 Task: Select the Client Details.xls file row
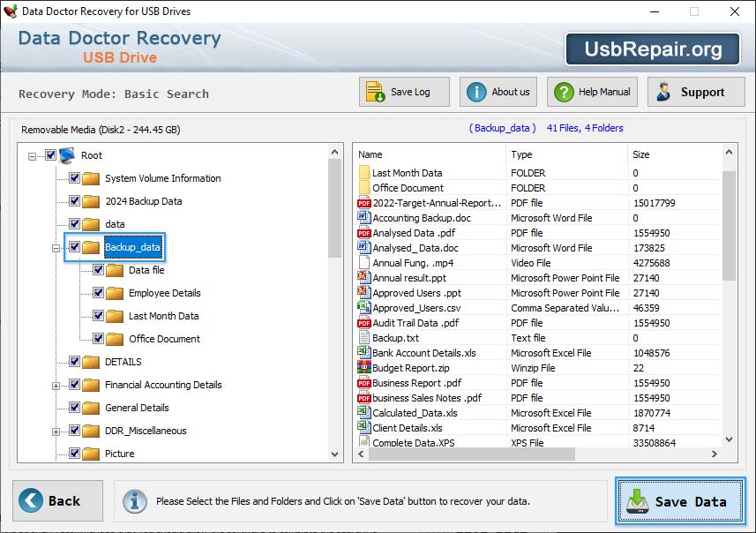(x=539, y=428)
